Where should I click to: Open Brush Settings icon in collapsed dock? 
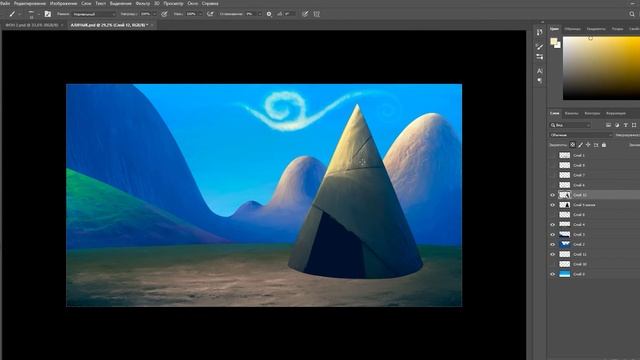pyautogui.click(x=540, y=57)
